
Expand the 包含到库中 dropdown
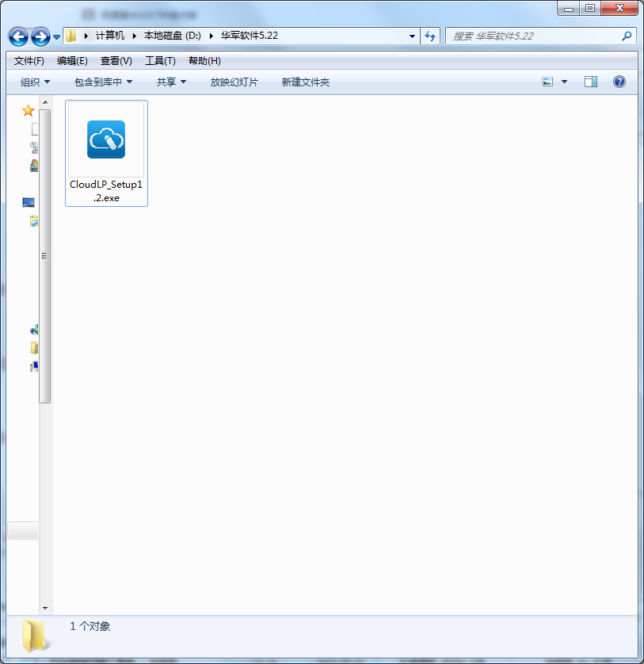tap(101, 81)
